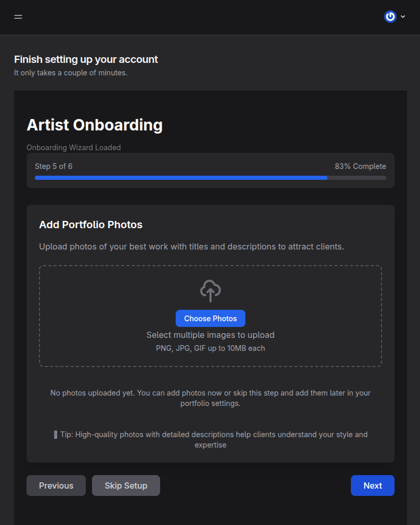This screenshot has width=420, height=525.
Task: Click Skip Setup to bypass this step
Action: click(x=126, y=485)
